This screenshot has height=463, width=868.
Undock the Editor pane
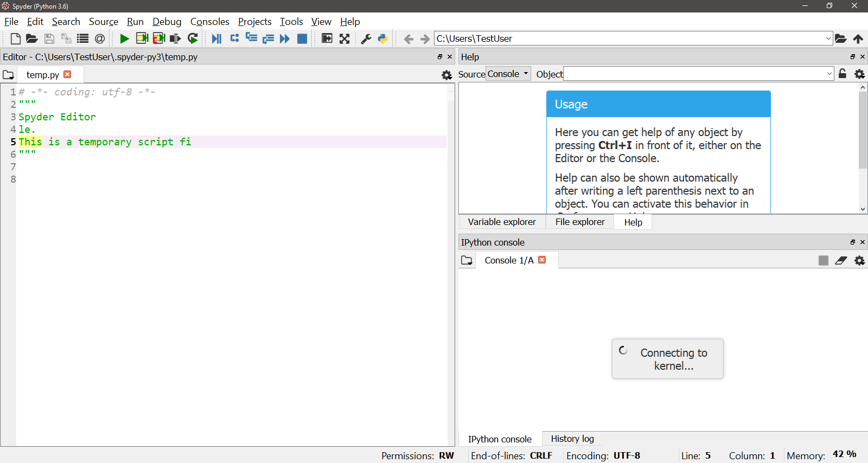tap(440, 56)
